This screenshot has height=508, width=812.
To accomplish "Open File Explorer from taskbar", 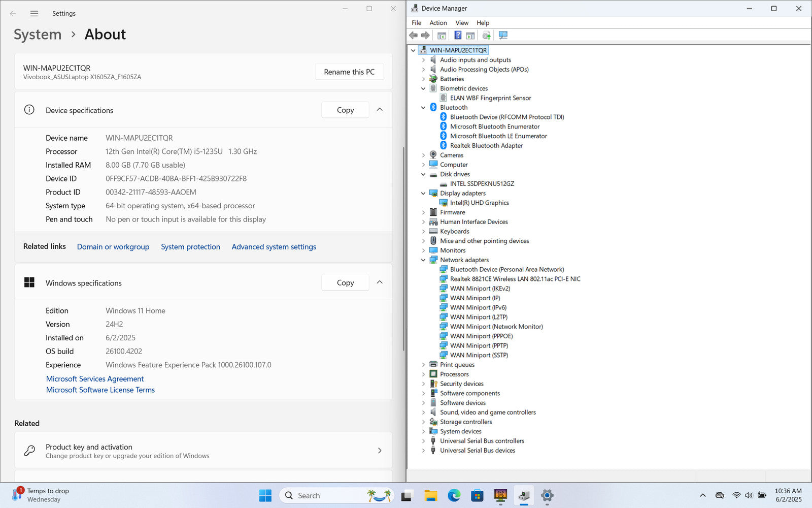I will 430,495.
